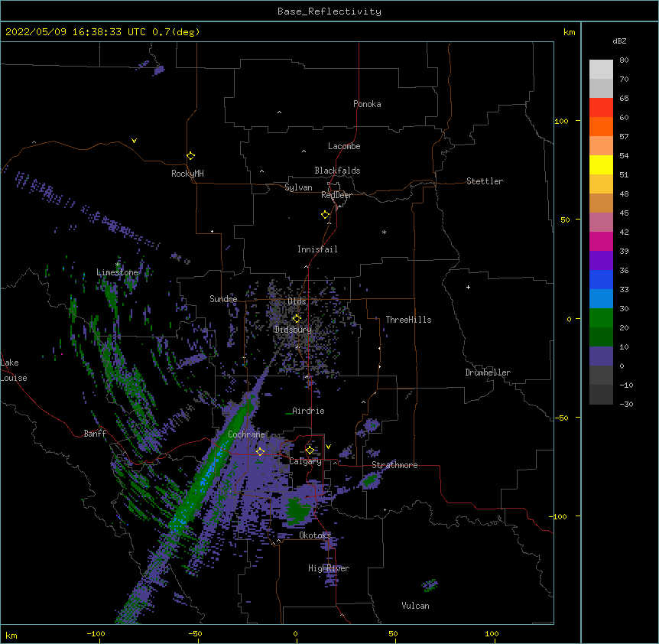Select the Sylvan label
The image size is (659, 644).
coord(298,187)
